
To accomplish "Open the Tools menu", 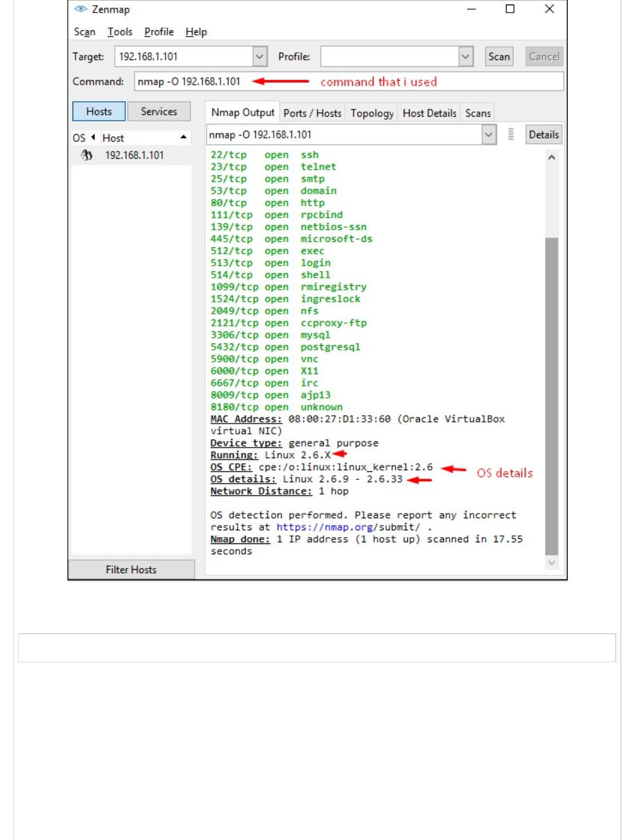I will pyautogui.click(x=120, y=32).
